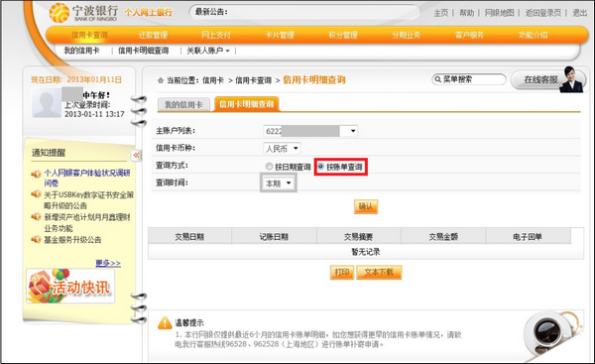The image size is (595, 364).
Task: Click the 更多>> link
Action: point(108,263)
